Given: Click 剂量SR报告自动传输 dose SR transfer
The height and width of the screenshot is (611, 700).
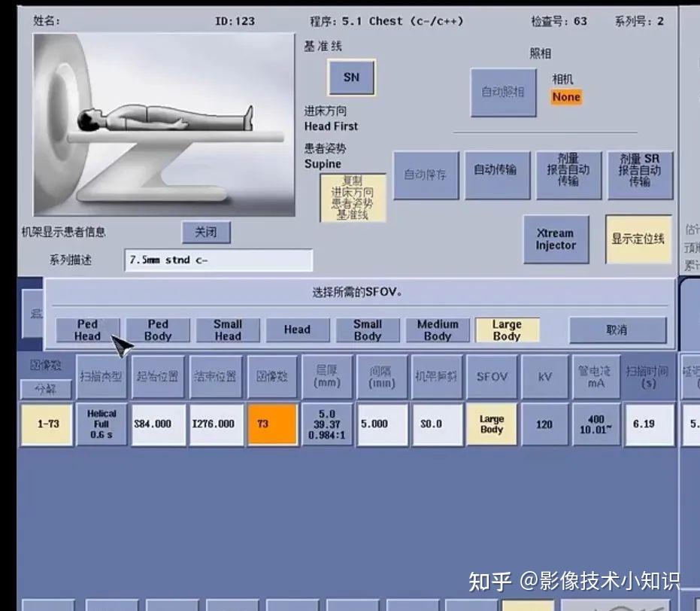Looking at the screenshot, I should [x=639, y=174].
